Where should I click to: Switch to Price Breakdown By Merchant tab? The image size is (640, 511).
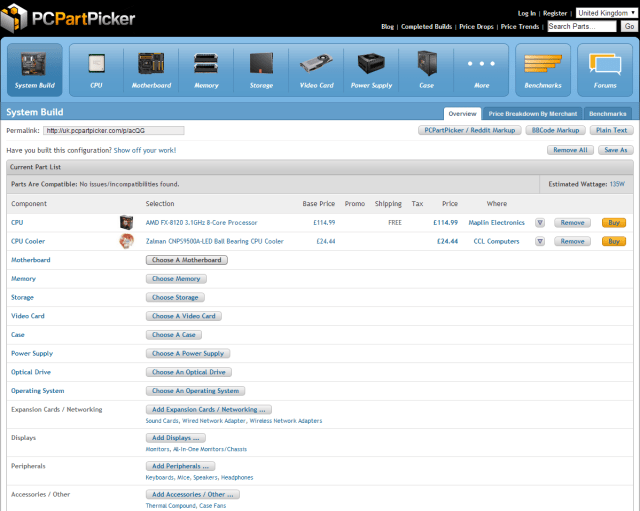[533, 114]
